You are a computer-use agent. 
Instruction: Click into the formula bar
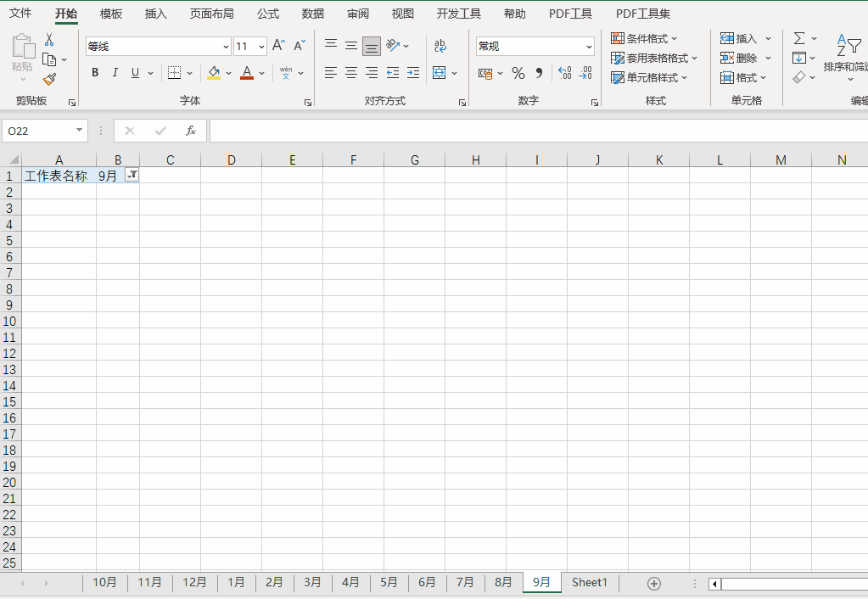coord(538,131)
